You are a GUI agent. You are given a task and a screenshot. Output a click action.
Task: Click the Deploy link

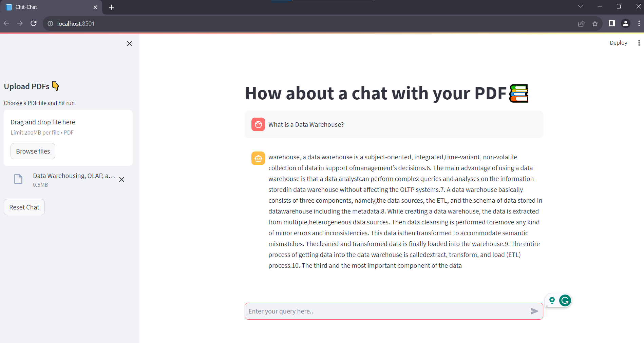(x=618, y=43)
